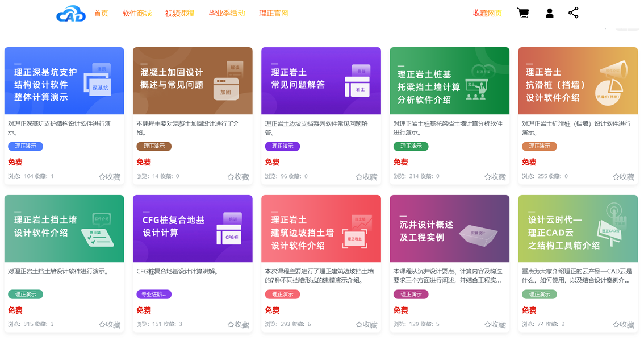Open CFG桩复合地基设计计算 course thumbnail
644x340 pixels.
pyautogui.click(x=193, y=229)
